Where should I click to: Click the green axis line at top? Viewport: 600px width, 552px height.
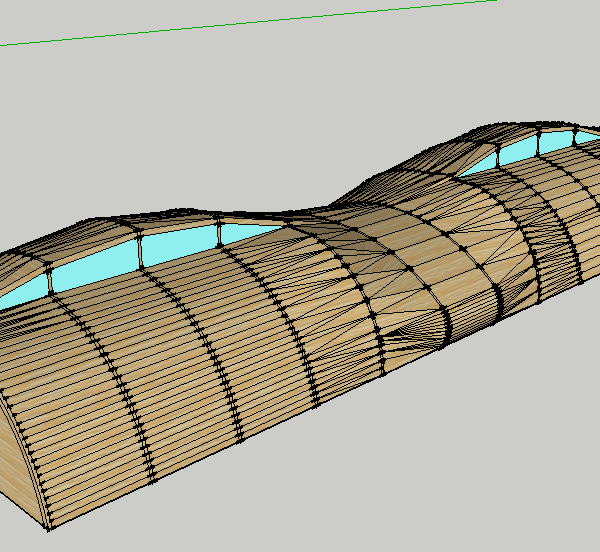(250, 22)
